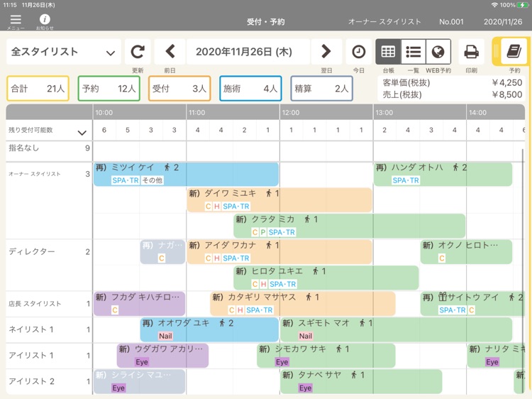Filter by 施術 4人 box

pyautogui.click(x=250, y=89)
